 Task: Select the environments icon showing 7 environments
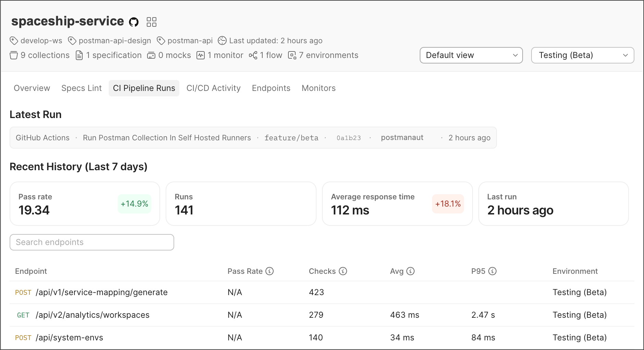point(292,55)
